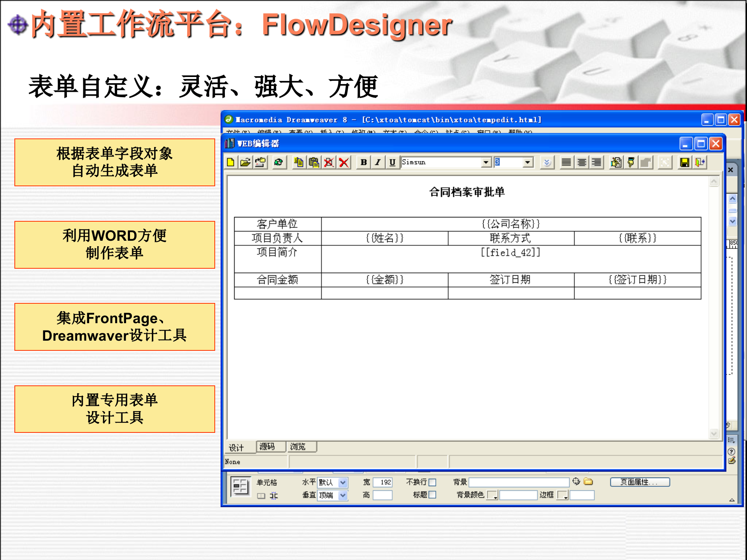Set center alignment using the toolbar icon
Image resolution: width=747 pixels, height=560 pixels.
tap(581, 163)
